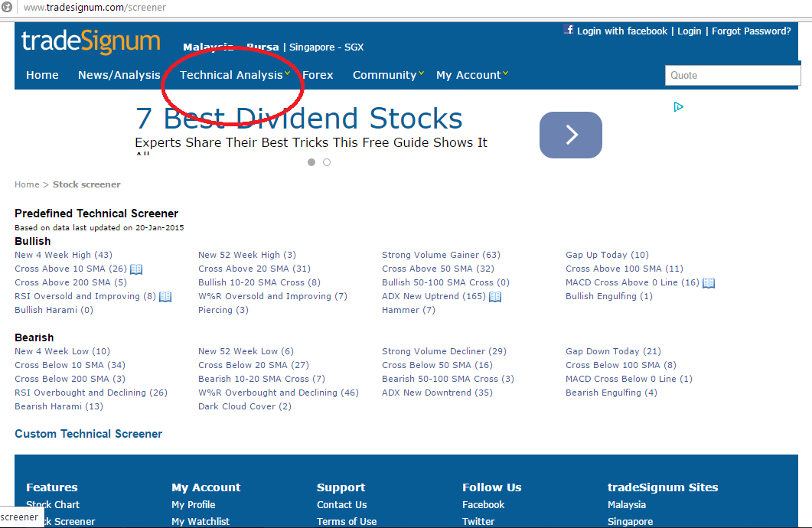812x528 pixels.
Task: Open the New 52 Week High screener
Action: [x=246, y=256]
